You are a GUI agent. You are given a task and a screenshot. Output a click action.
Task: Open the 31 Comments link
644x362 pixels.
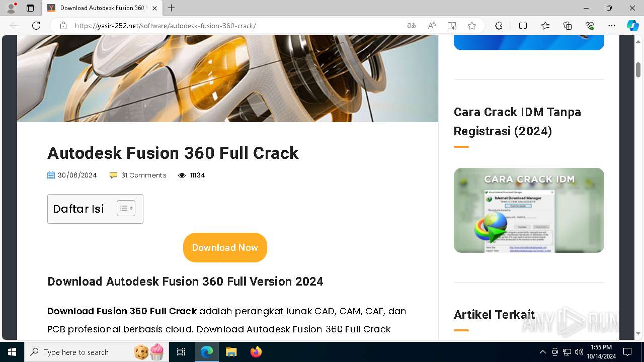[143, 175]
